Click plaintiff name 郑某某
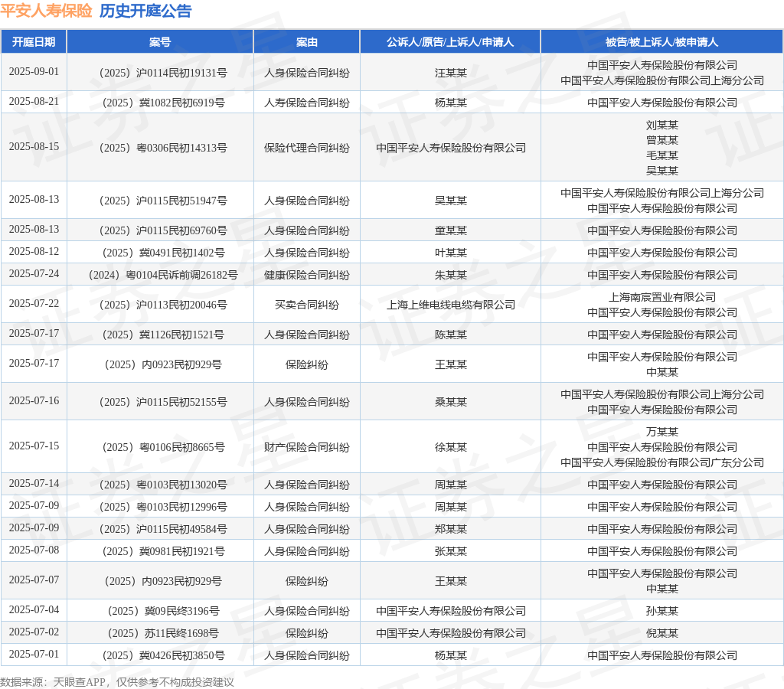The image size is (784, 689). point(450,529)
